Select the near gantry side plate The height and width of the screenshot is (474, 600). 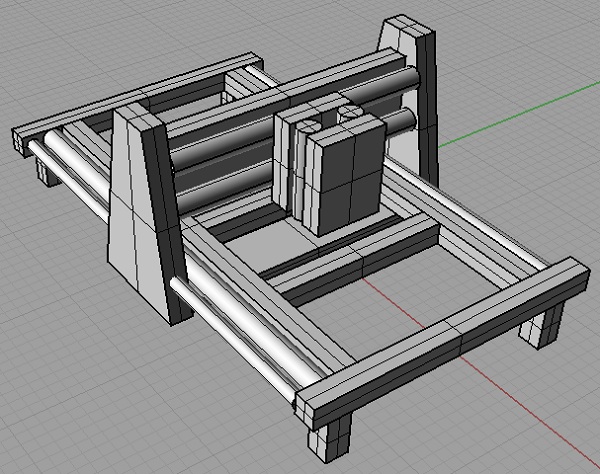pos(147,214)
